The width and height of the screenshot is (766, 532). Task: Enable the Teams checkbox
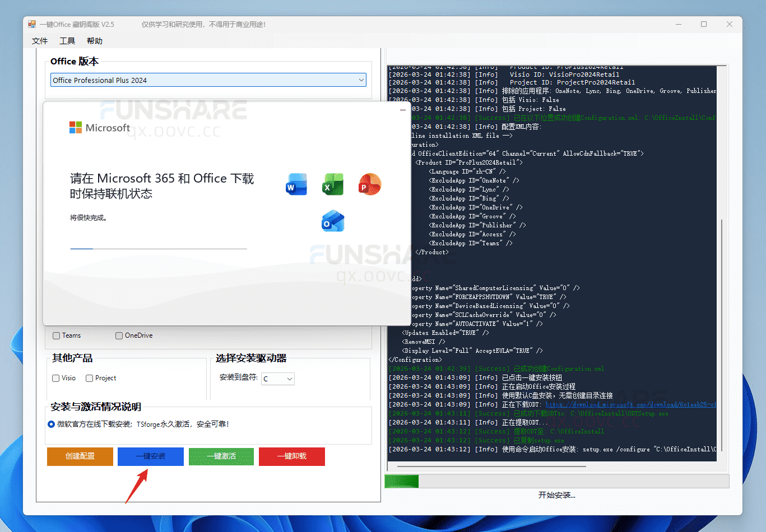(56, 335)
